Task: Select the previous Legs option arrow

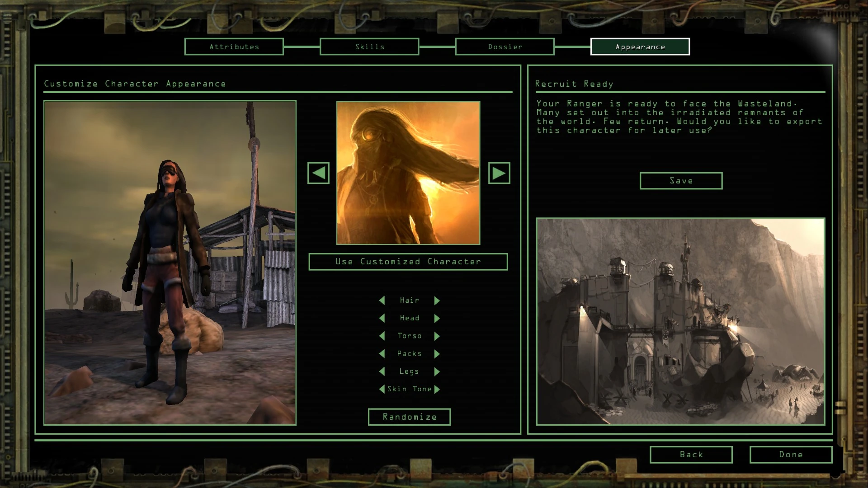Action: (382, 371)
